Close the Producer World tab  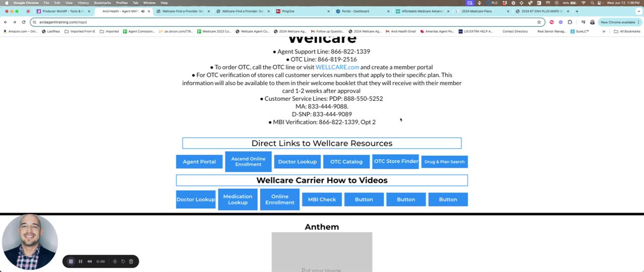(x=89, y=11)
